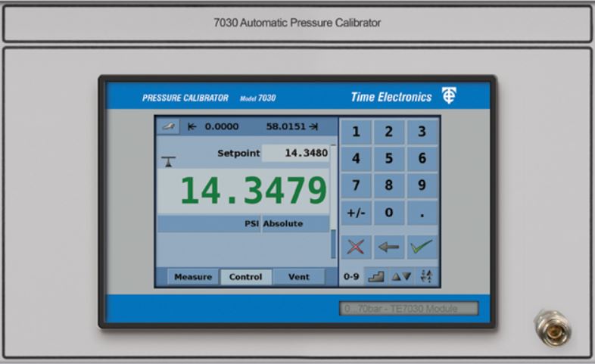The width and height of the screenshot is (595, 364).
Task: Tap the PSI units field
Action: 209,224
